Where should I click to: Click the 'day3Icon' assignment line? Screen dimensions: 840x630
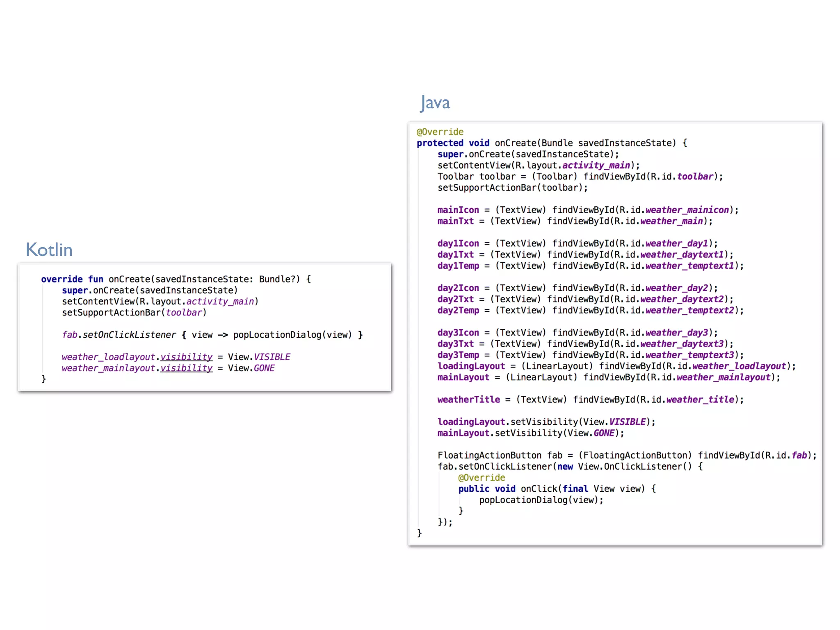coord(577,333)
